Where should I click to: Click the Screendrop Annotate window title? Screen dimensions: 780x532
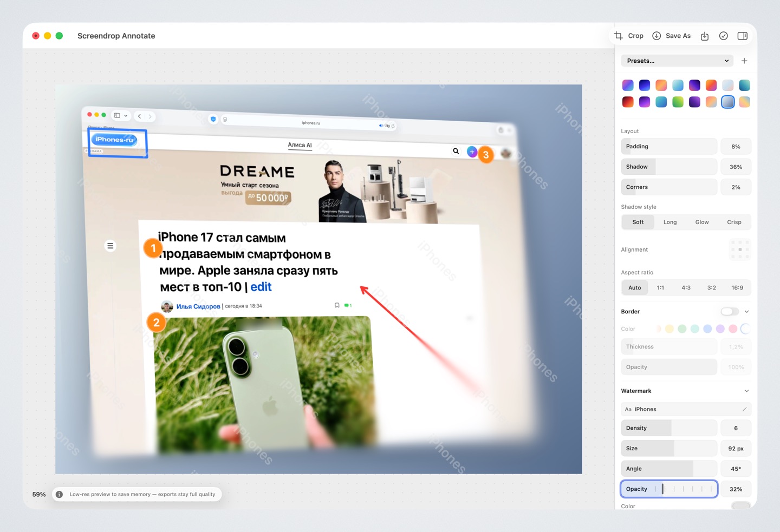point(116,36)
